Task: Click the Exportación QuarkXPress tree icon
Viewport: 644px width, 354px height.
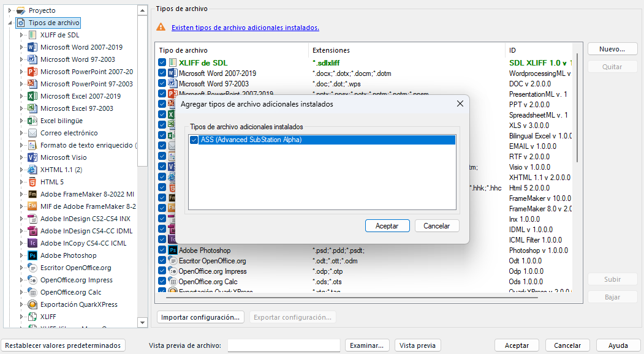Action: point(32,305)
